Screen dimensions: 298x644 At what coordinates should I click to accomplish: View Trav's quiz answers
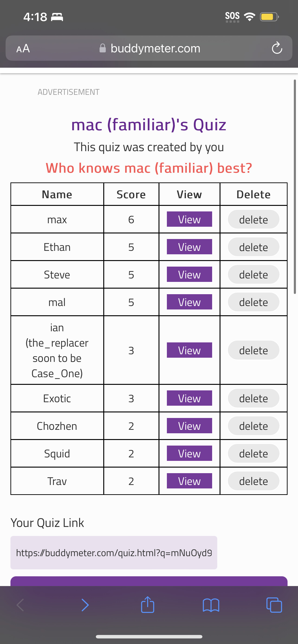click(189, 481)
